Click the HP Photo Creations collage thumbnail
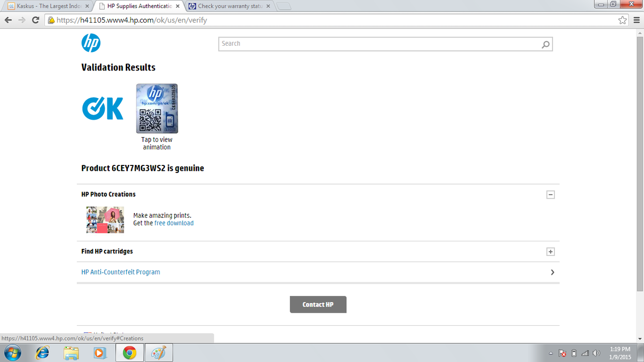This screenshot has height=362, width=644. pos(105,220)
